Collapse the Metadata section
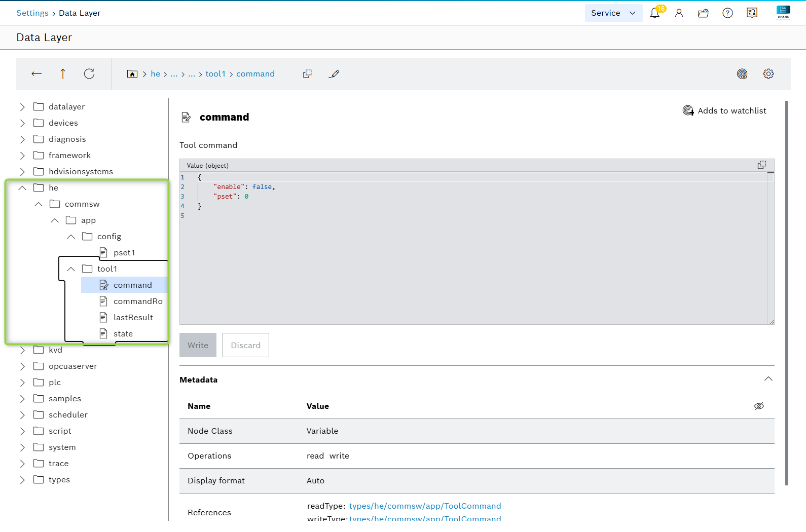The height and width of the screenshot is (532, 806). tap(768, 379)
